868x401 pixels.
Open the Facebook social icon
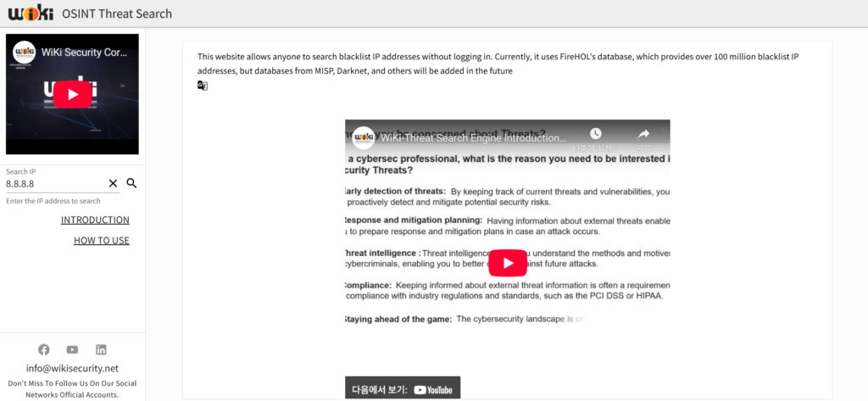pos(44,349)
